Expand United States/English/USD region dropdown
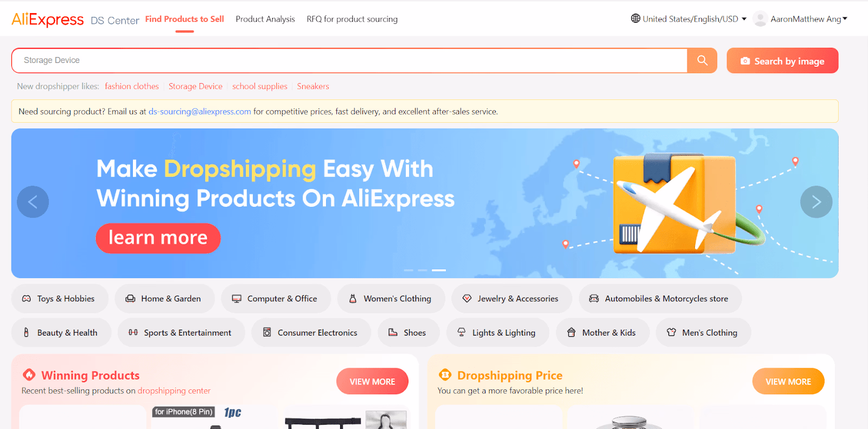 click(x=689, y=19)
